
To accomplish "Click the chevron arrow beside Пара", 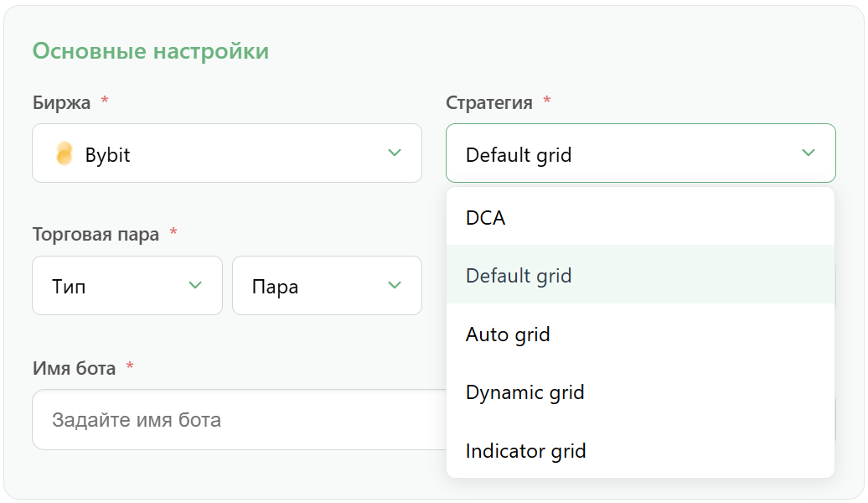I will click(x=395, y=285).
